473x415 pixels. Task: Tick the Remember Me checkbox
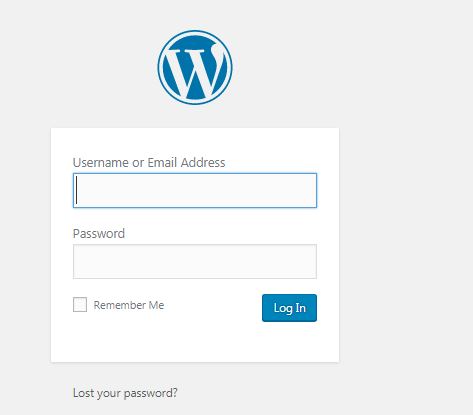80,305
